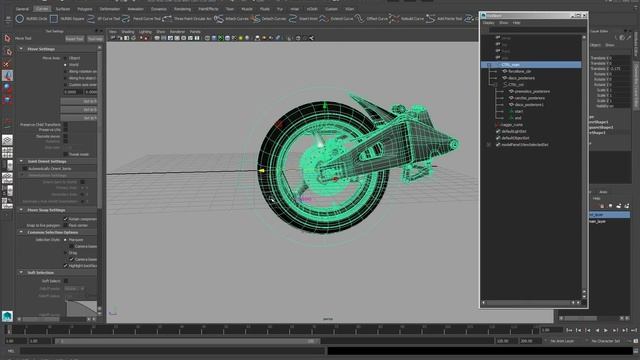Open the Shading viewport menu
This screenshot has height=360, width=640.
click(x=128, y=31)
